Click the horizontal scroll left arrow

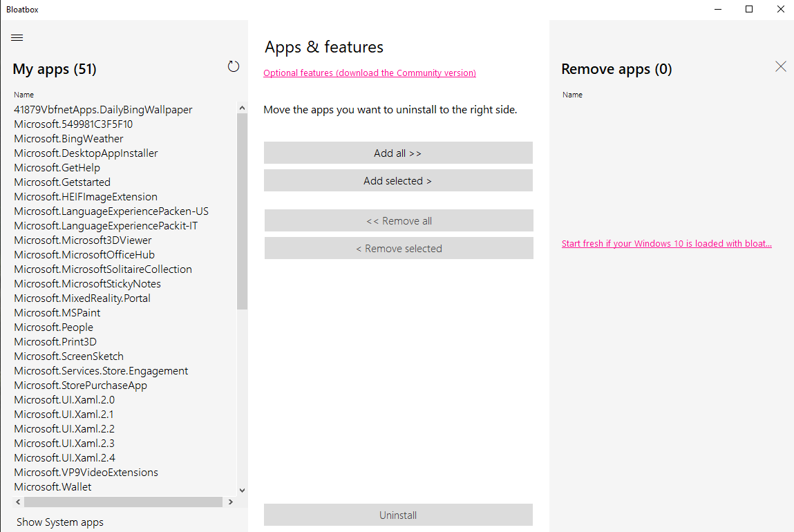(x=18, y=502)
